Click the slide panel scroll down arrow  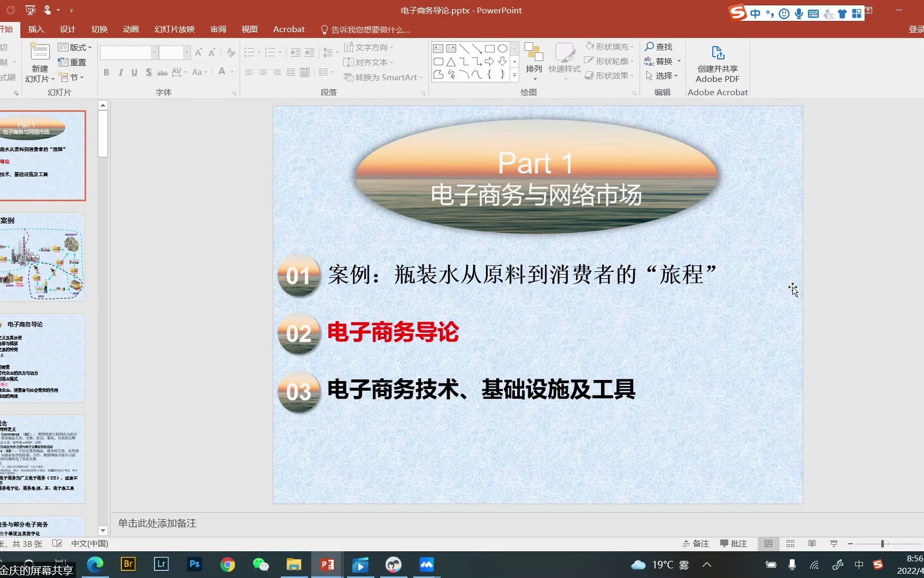click(103, 531)
